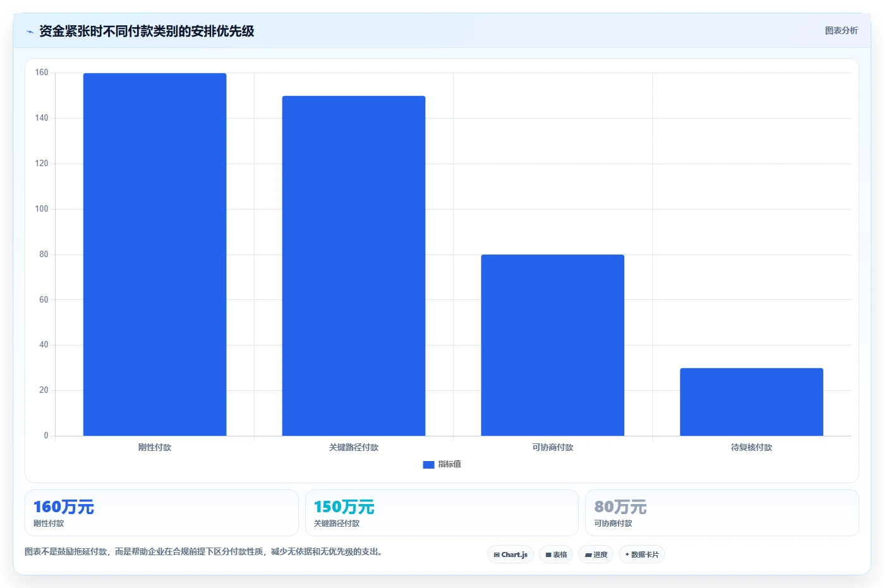The image size is (884, 588).
Task: Click the chart header icon beside the title
Action: 30,32
